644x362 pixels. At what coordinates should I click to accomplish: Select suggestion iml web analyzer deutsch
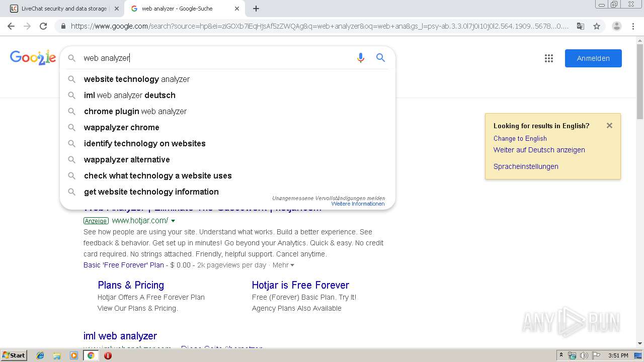pyautogui.click(x=227, y=95)
